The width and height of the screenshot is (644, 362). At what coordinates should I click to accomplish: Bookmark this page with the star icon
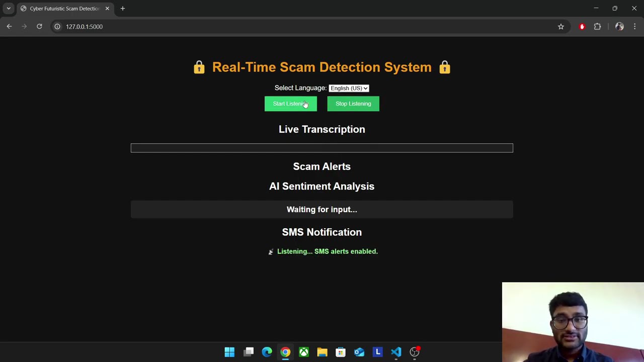pos(561,27)
